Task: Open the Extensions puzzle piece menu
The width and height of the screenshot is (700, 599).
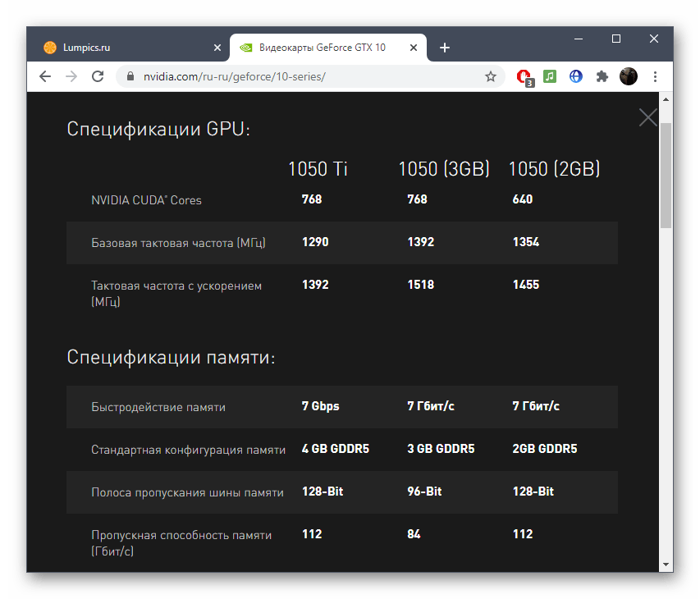Action: pos(602,76)
